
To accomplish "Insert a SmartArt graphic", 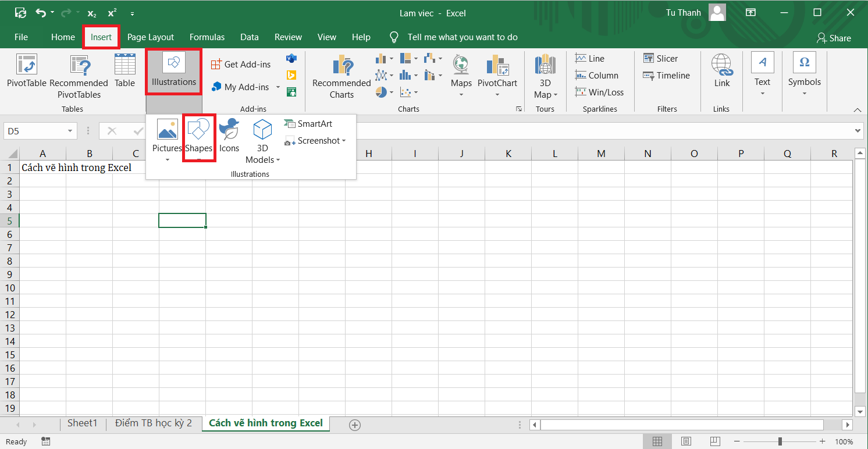I will point(308,124).
